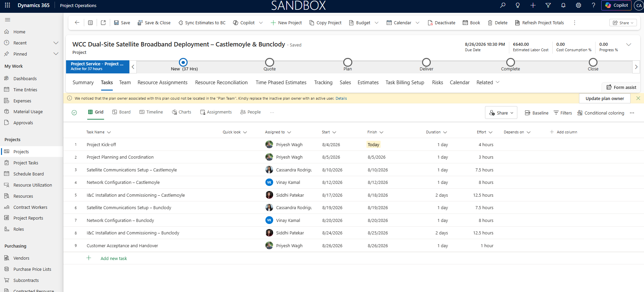Click the Delete command

pyautogui.click(x=497, y=23)
